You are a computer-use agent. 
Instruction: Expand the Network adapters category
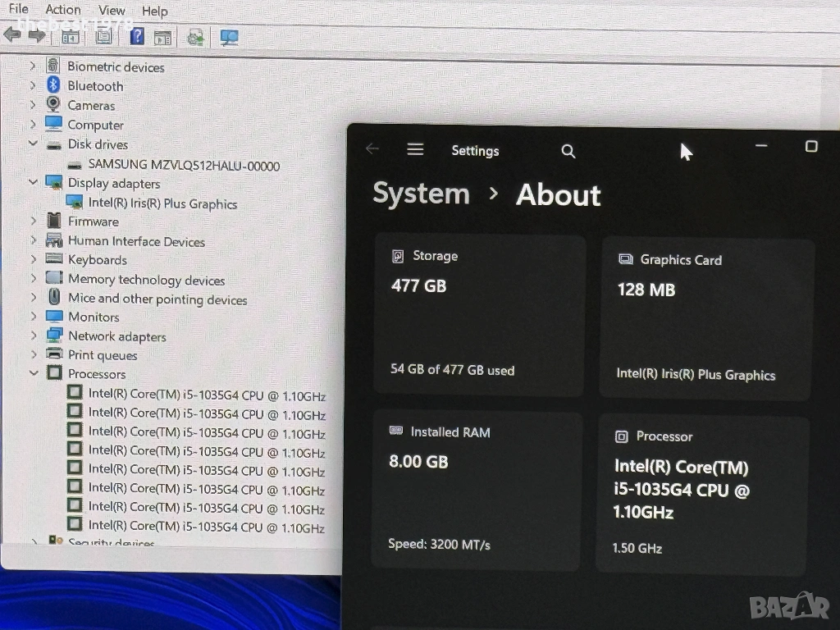point(33,336)
